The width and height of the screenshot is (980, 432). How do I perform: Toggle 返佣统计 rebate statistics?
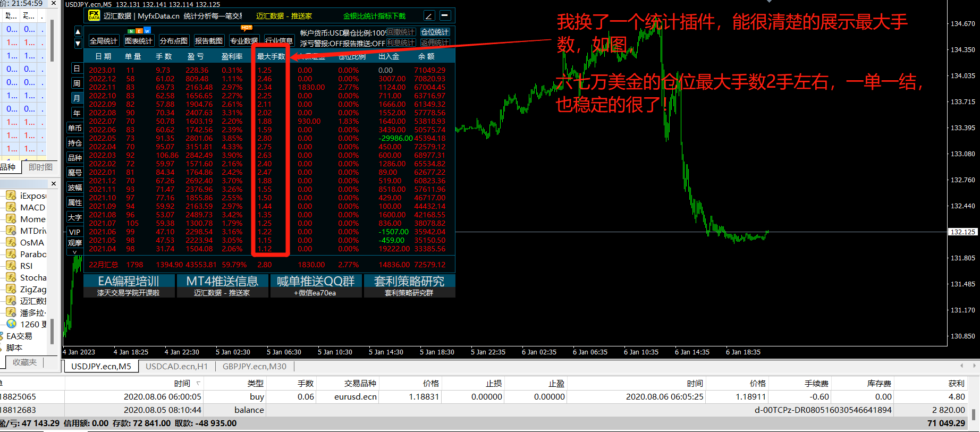click(x=435, y=43)
